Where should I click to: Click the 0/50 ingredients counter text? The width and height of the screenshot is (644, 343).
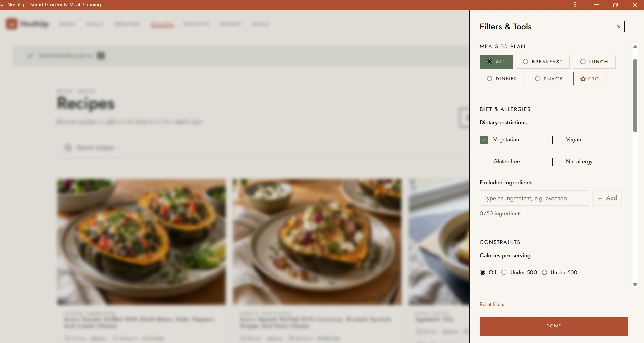[x=500, y=214]
